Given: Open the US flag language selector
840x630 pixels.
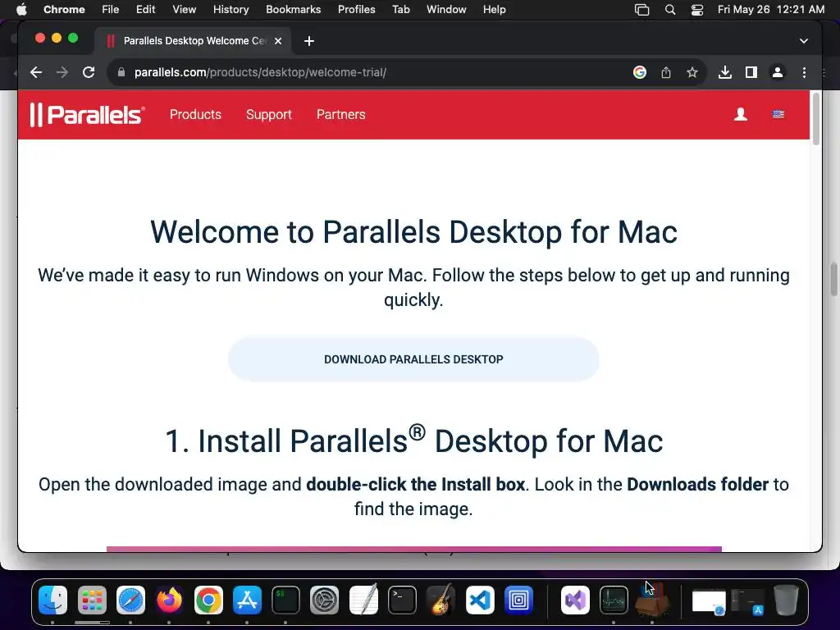Looking at the screenshot, I should [778, 114].
